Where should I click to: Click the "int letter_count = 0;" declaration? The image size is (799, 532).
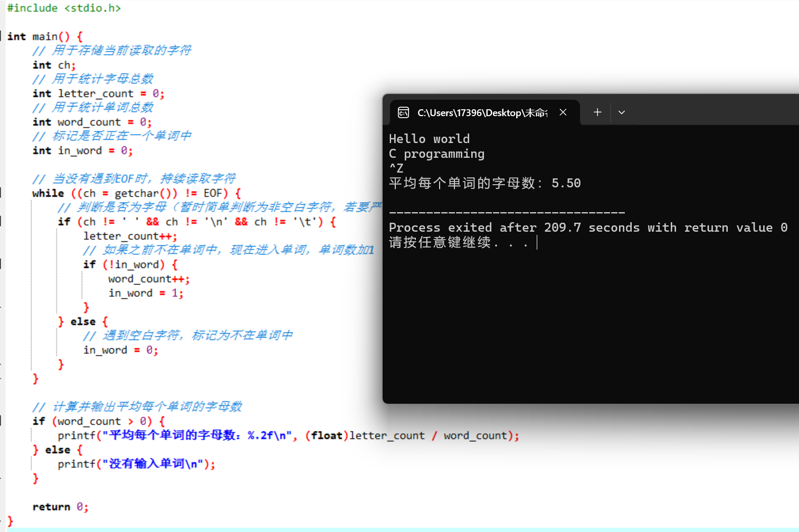(x=98, y=93)
